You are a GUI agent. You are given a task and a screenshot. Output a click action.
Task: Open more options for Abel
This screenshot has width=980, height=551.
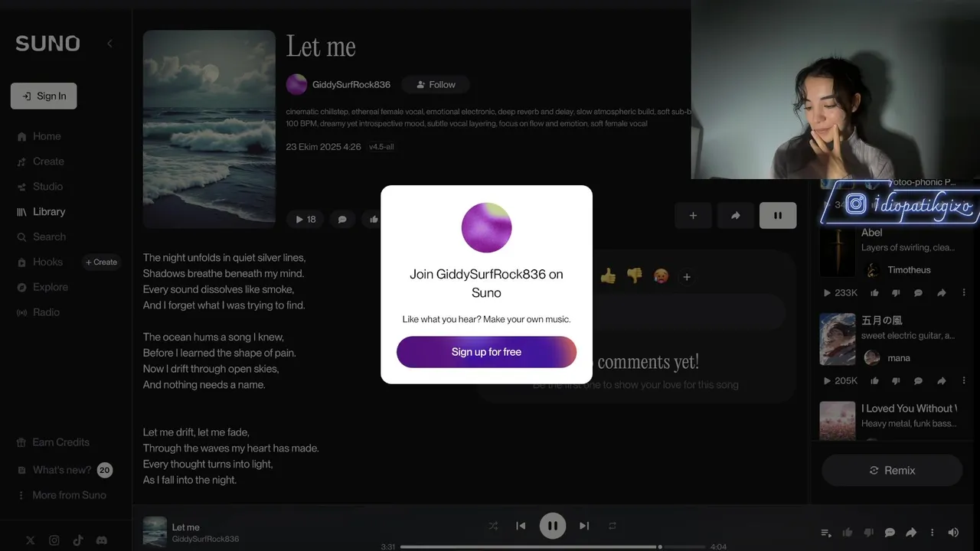tap(964, 293)
